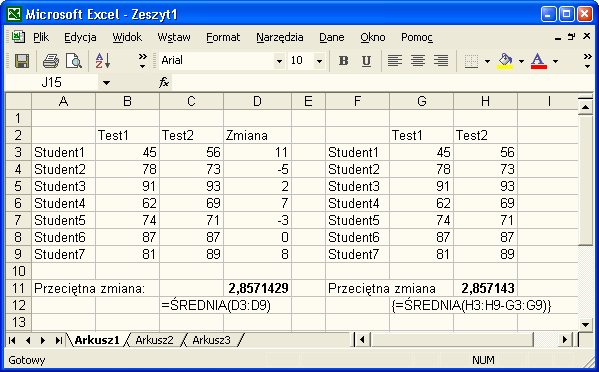Select the cell showing -5 in Zmiana column
This screenshot has width=599, height=372.
click(x=257, y=169)
